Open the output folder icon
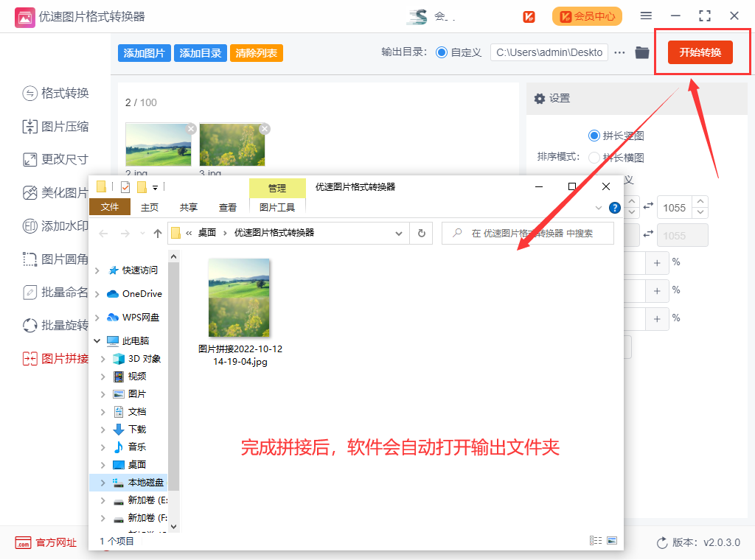 [x=642, y=52]
